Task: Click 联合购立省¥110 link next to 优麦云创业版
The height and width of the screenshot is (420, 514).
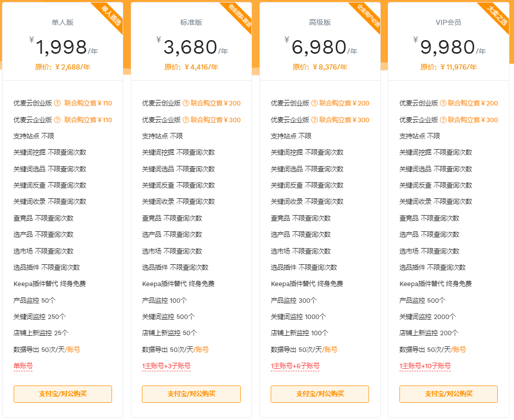Action: pos(88,103)
